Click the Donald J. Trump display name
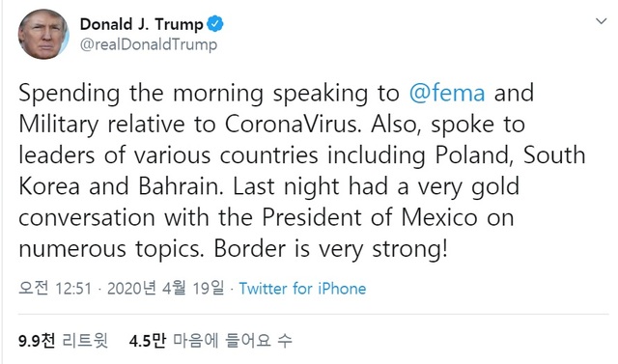This screenshot has width=618, height=364. pyautogui.click(x=142, y=24)
